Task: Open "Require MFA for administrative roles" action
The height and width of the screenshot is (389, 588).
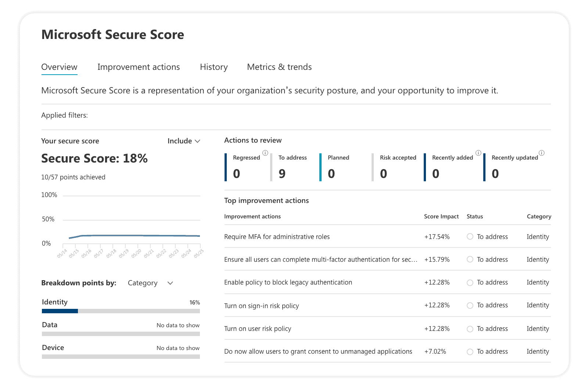Action: pos(277,237)
